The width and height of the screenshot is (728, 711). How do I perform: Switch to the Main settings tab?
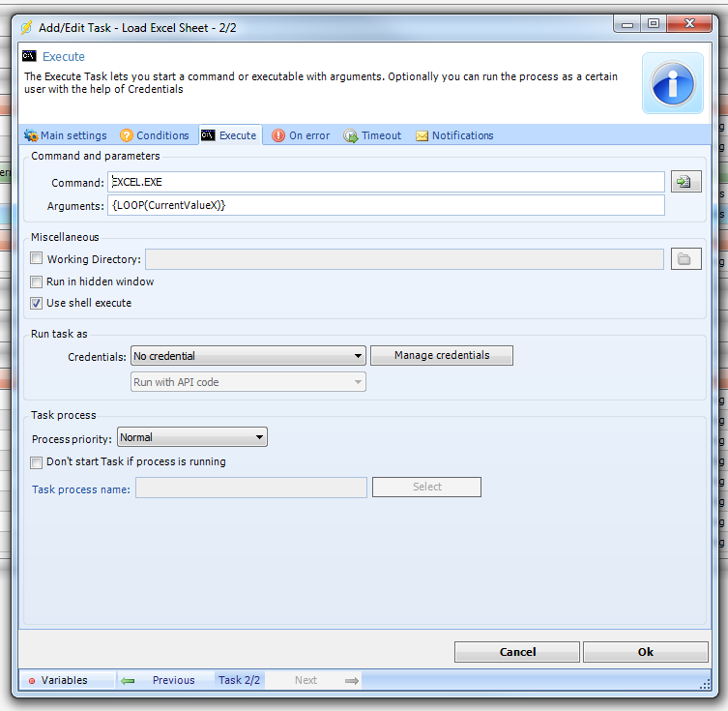click(66, 136)
